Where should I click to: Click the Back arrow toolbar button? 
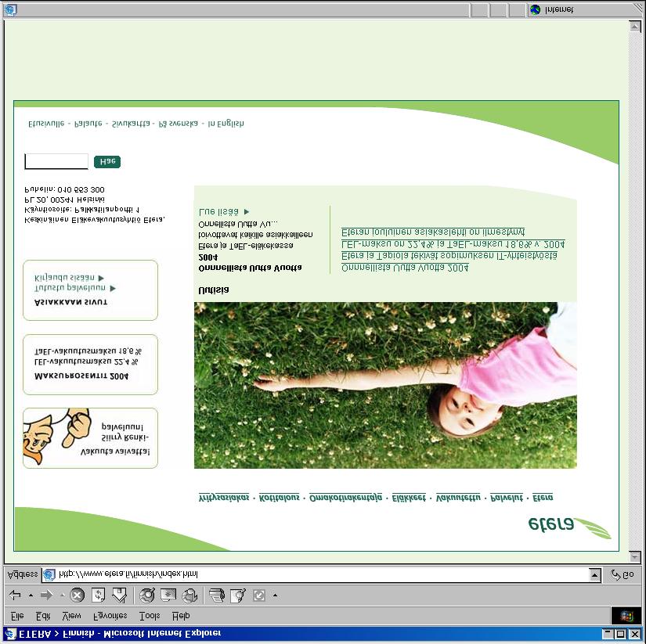coord(15,595)
